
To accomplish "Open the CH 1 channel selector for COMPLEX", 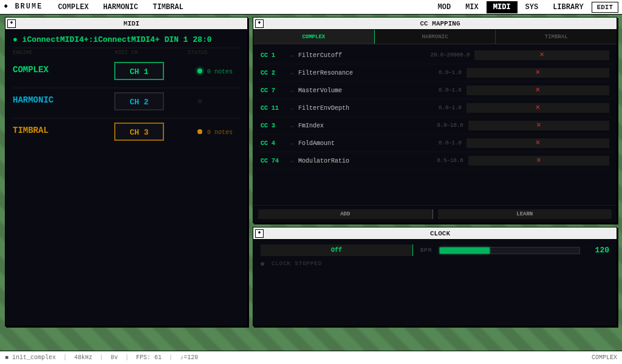I will point(138,71).
